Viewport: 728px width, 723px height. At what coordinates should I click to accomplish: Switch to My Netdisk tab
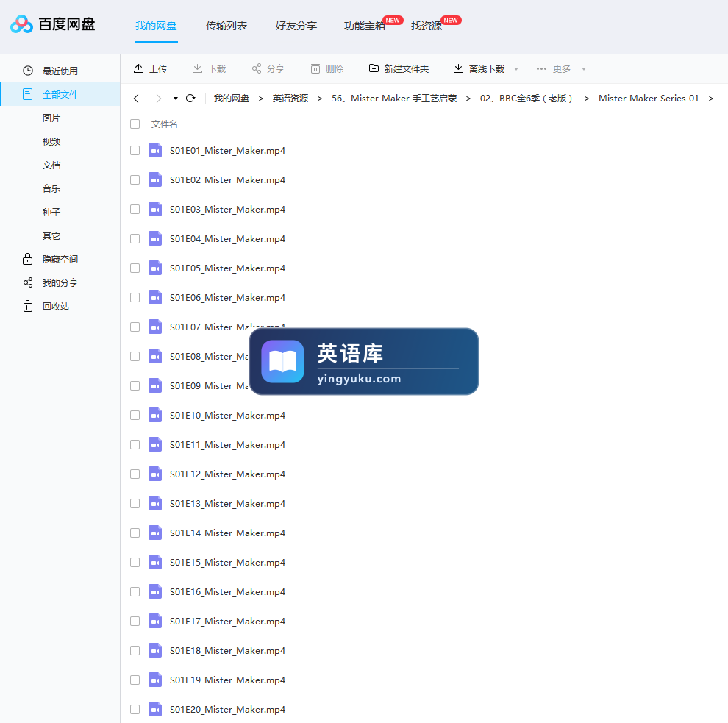pyautogui.click(x=156, y=26)
